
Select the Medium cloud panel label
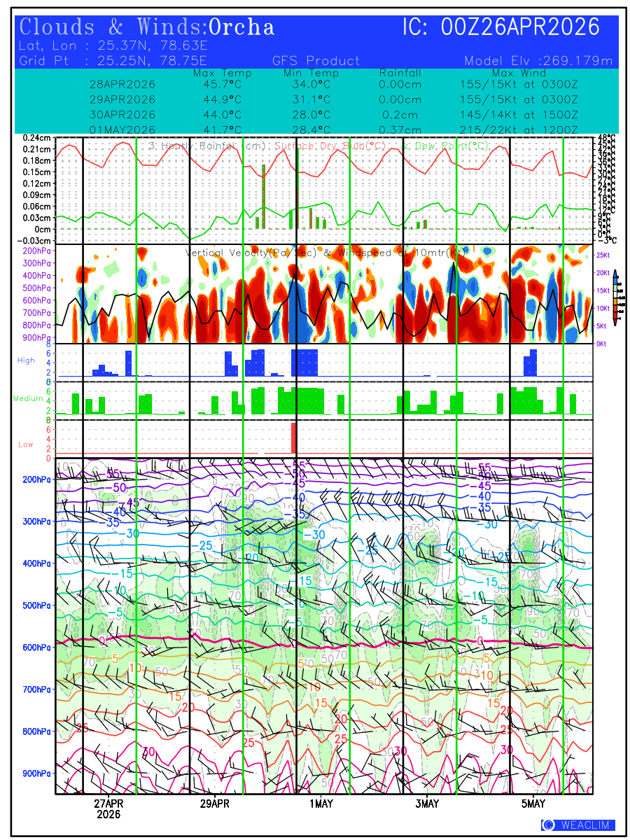point(28,399)
